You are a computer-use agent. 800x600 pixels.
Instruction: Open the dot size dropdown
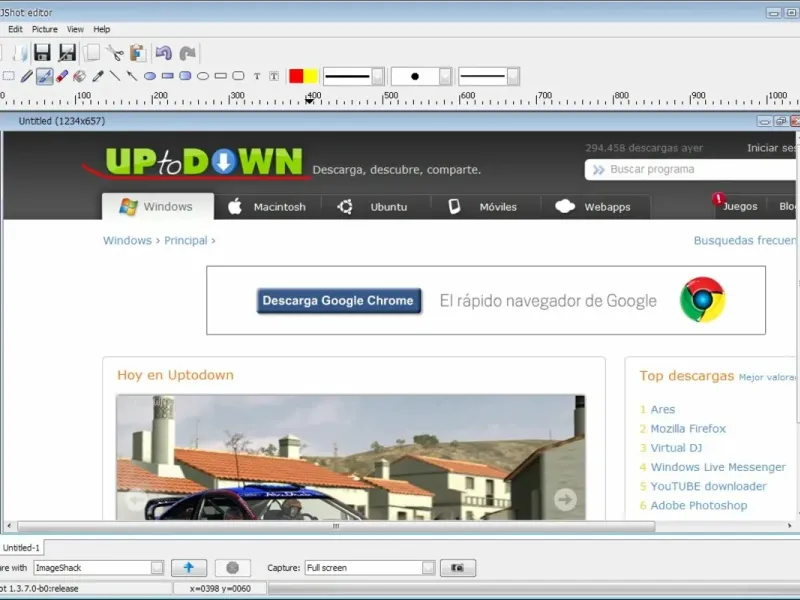tap(445, 77)
